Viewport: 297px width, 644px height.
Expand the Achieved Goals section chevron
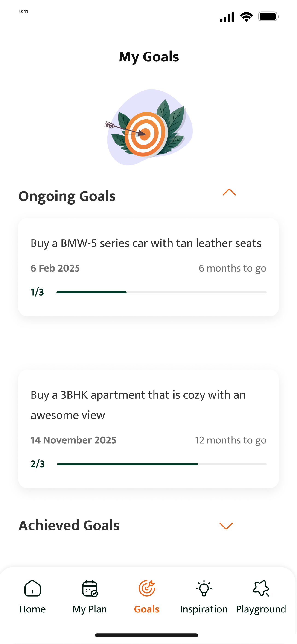point(226,526)
